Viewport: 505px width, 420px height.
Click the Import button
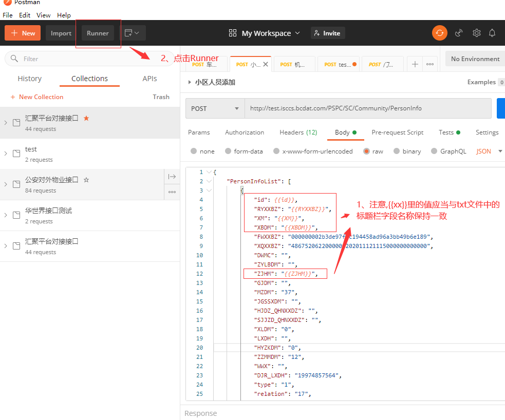tap(61, 33)
